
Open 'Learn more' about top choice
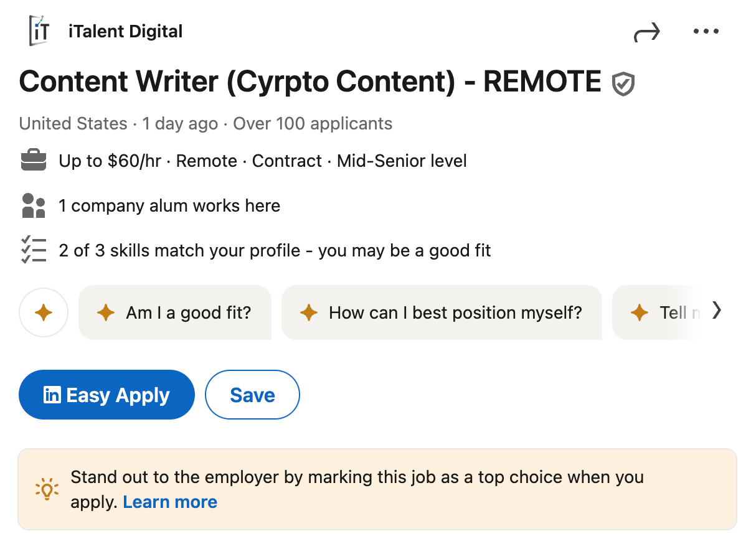(x=170, y=502)
